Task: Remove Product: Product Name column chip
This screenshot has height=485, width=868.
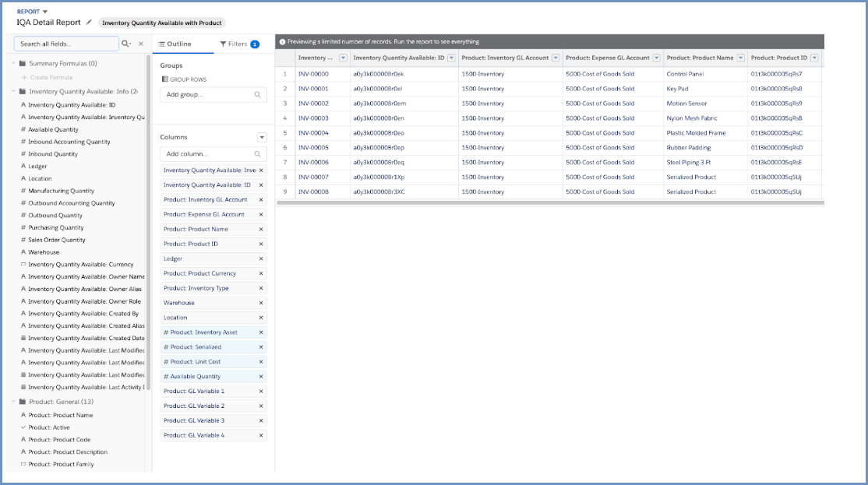Action: coord(261,230)
